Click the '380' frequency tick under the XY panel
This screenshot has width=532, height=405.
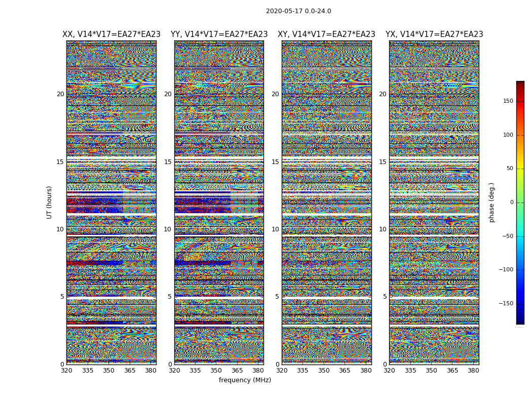coord(366,371)
